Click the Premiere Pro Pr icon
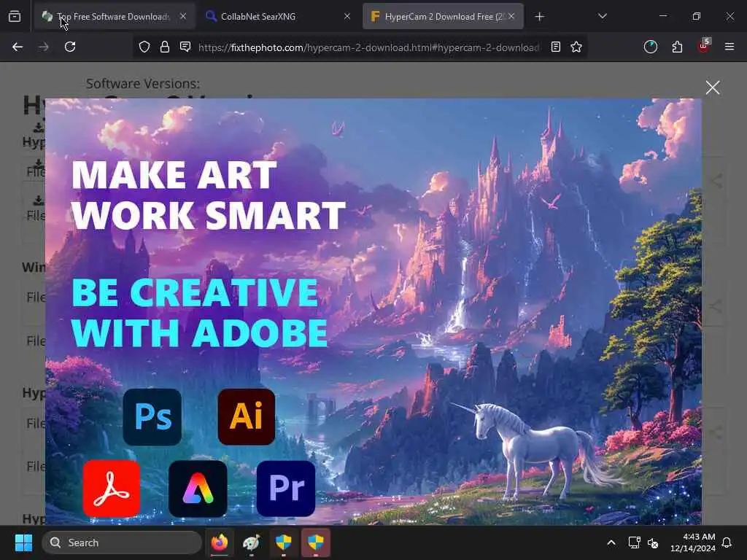Viewport: 747px width, 560px height. [x=286, y=489]
